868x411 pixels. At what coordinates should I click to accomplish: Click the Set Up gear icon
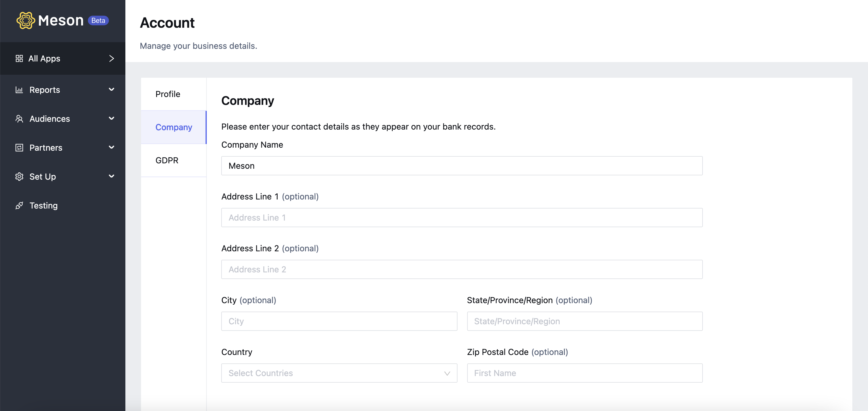point(19,177)
